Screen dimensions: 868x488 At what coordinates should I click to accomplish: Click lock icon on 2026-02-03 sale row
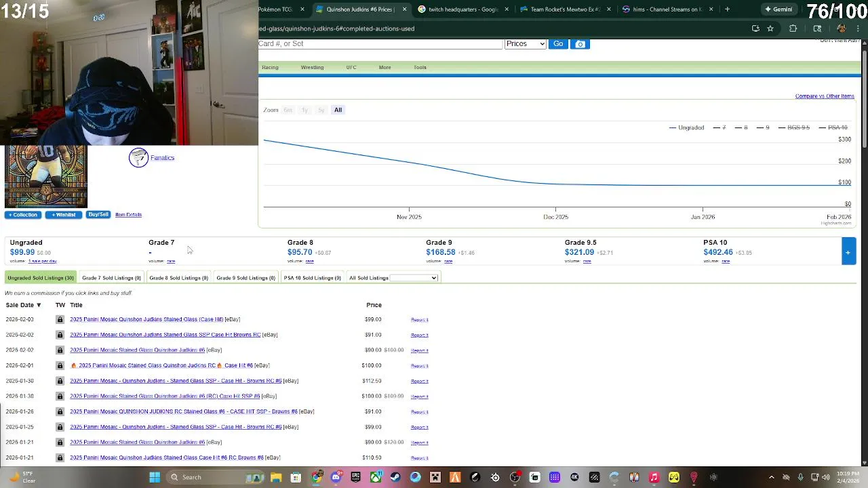pyautogui.click(x=60, y=319)
